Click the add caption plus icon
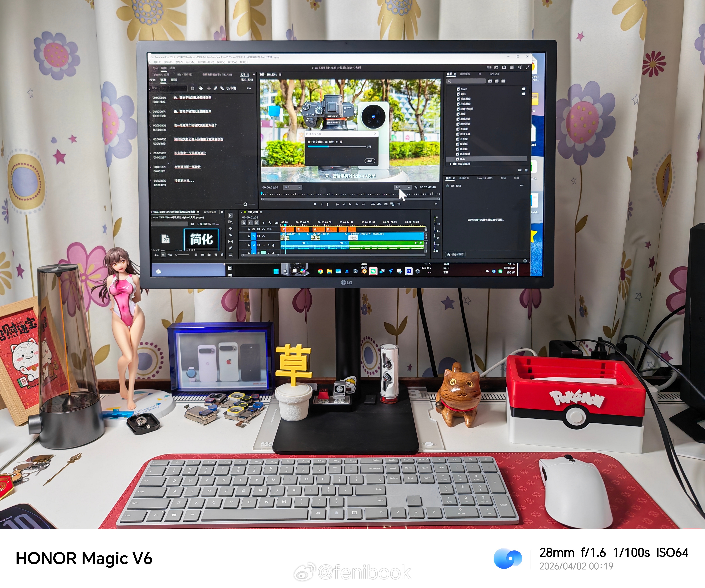Viewport: 705px width, 588px height. [192, 88]
